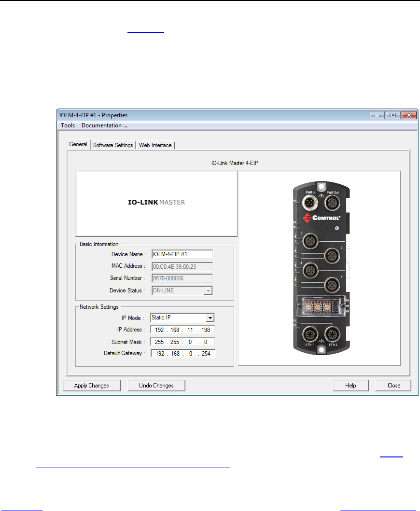Viewport: 420px width, 511px height.
Task: Click the Serial Number field
Action: (x=182, y=278)
